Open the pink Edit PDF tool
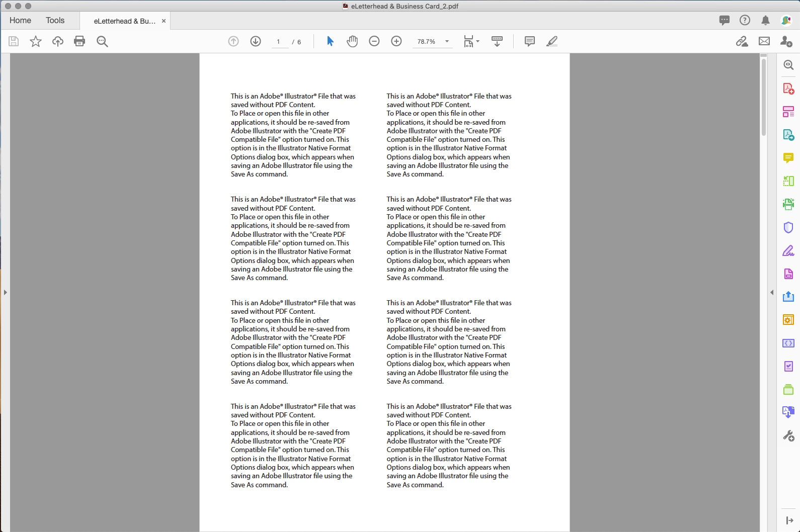The width and height of the screenshot is (800, 532). pos(788,112)
